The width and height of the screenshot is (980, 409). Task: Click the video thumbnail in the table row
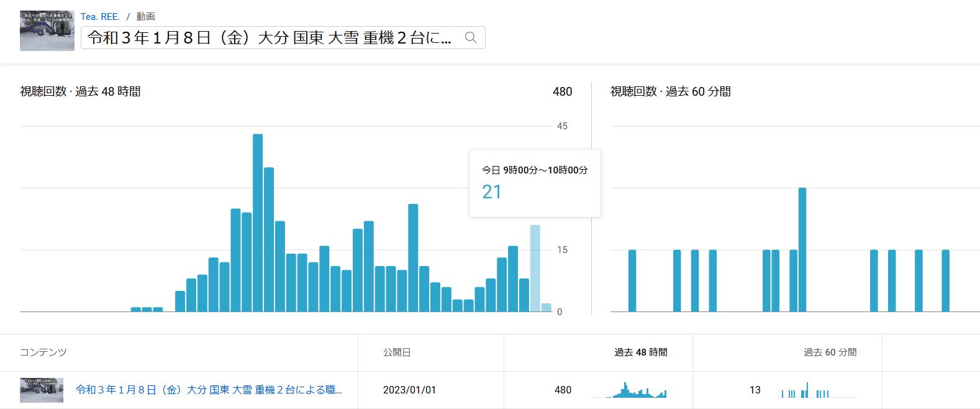click(x=42, y=390)
